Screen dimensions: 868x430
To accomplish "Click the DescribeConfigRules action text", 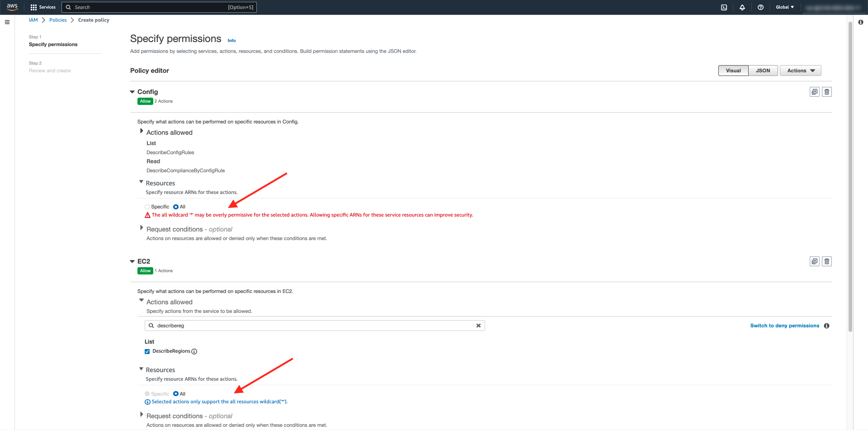I will click(x=170, y=152).
